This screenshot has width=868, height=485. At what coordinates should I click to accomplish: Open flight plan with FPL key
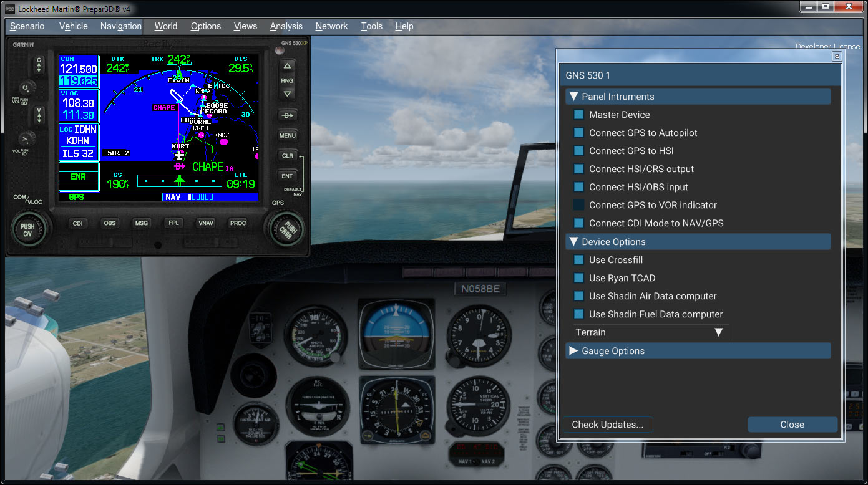(173, 223)
